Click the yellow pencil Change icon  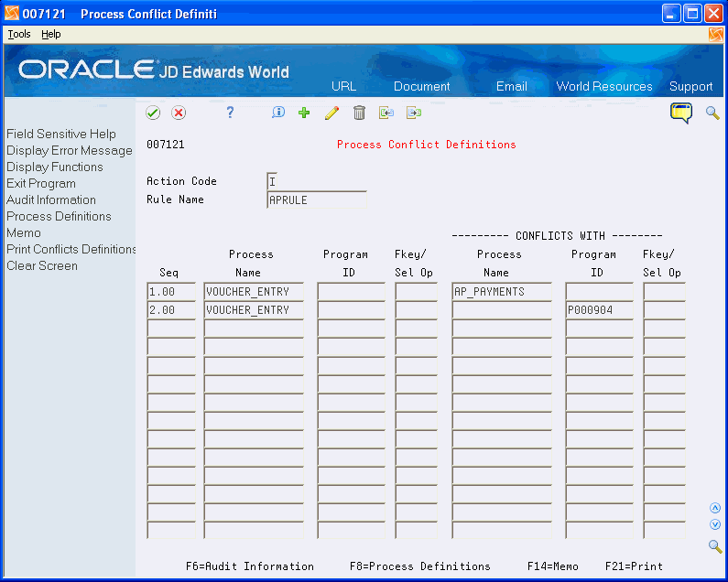point(331,113)
